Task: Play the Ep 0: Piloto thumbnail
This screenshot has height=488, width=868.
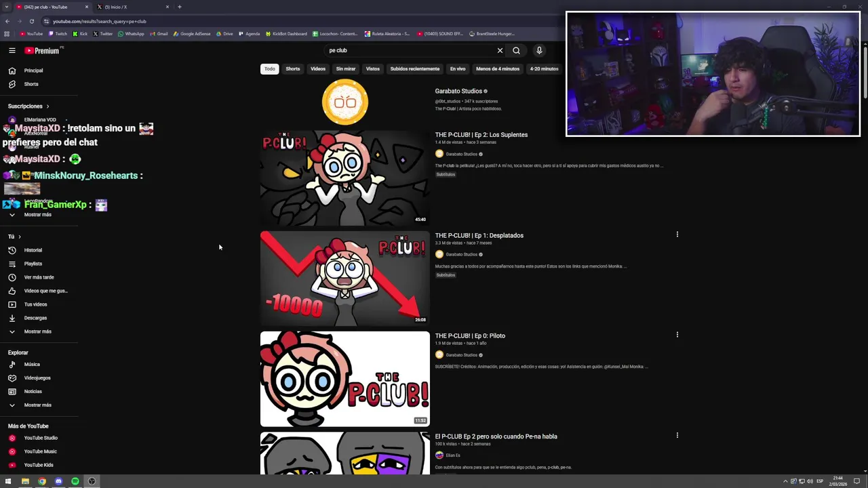Action: (x=345, y=379)
